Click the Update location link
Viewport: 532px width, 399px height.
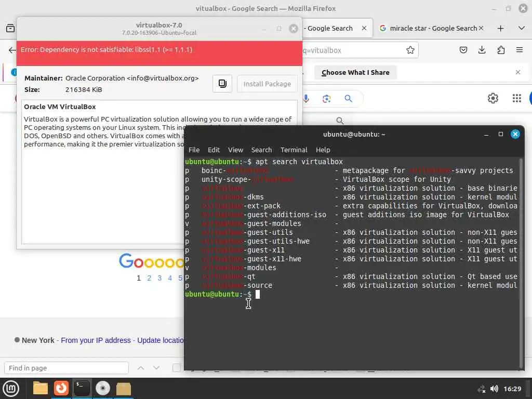pyautogui.click(x=161, y=340)
